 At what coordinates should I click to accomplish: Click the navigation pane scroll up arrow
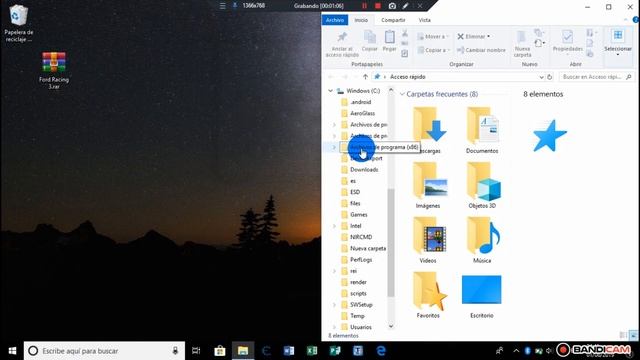(391, 90)
